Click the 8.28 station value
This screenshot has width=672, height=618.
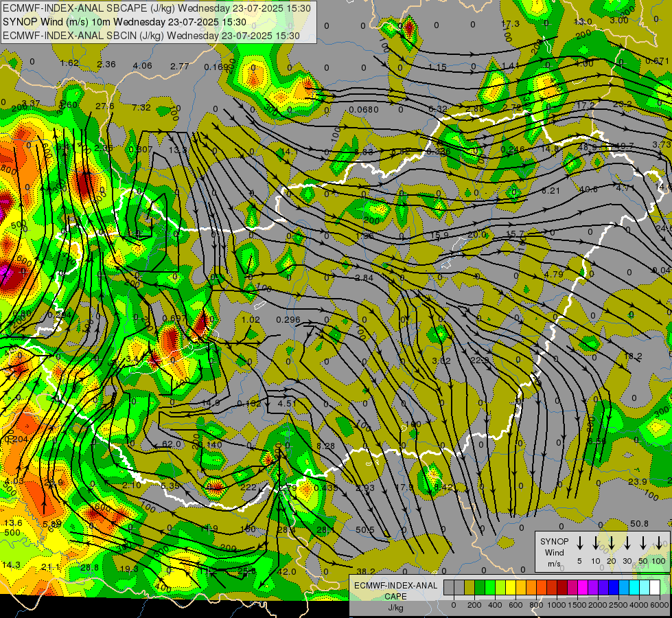click(x=326, y=446)
